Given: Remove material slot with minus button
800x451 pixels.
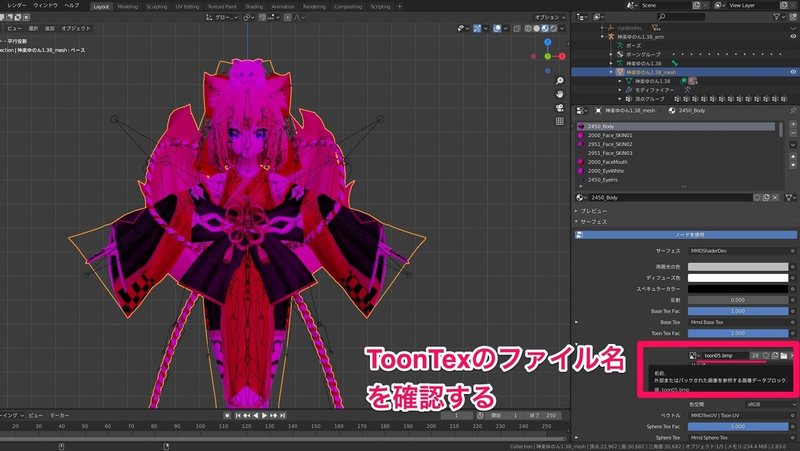Looking at the screenshot, I should [x=793, y=133].
